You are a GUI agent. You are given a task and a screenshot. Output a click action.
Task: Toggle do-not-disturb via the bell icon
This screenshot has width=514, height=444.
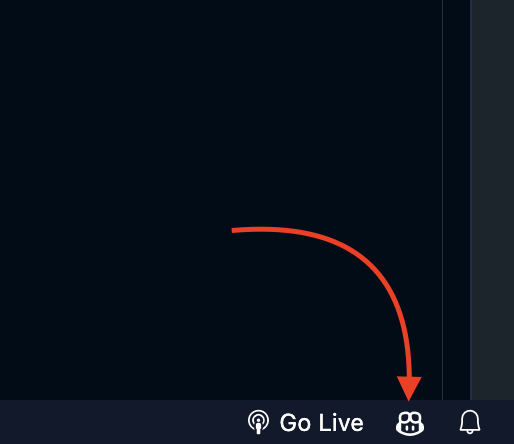tap(470, 422)
